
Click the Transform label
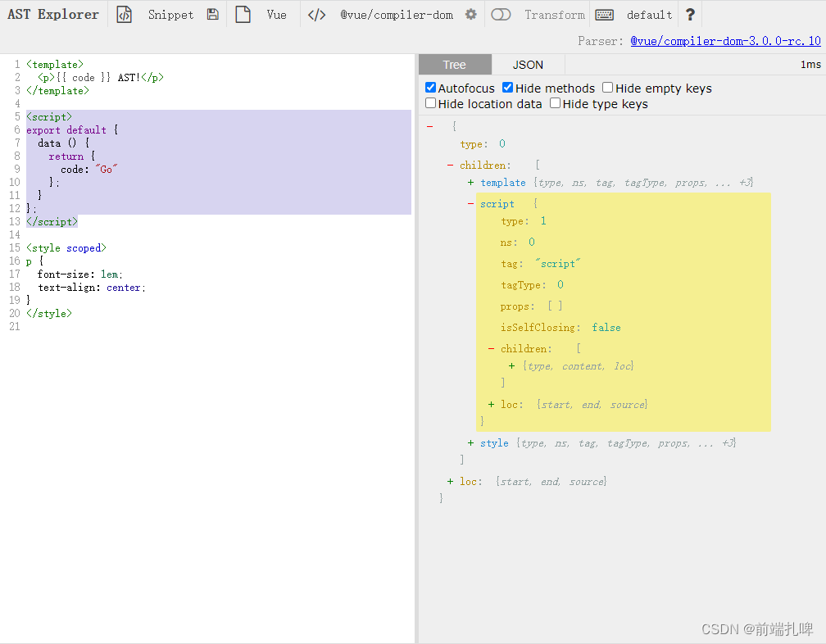point(555,15)
